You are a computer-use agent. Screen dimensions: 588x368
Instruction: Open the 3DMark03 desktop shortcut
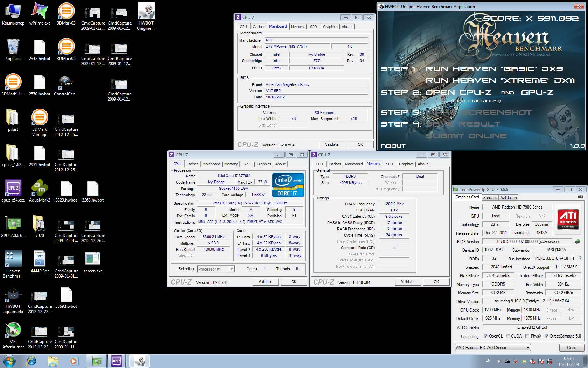66,14
